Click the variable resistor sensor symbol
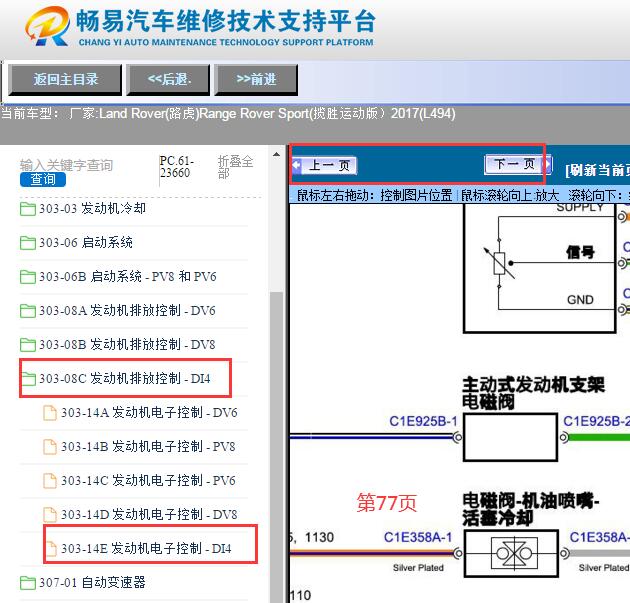Screen dimensions: 630x603 pyautogui.click(x=499, y=264)
